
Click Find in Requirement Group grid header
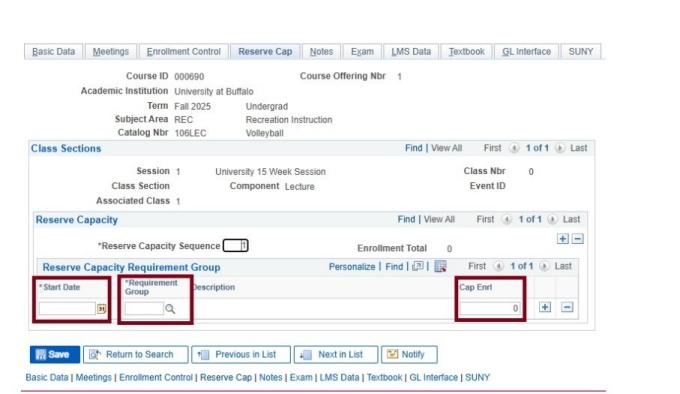[394, 267]
